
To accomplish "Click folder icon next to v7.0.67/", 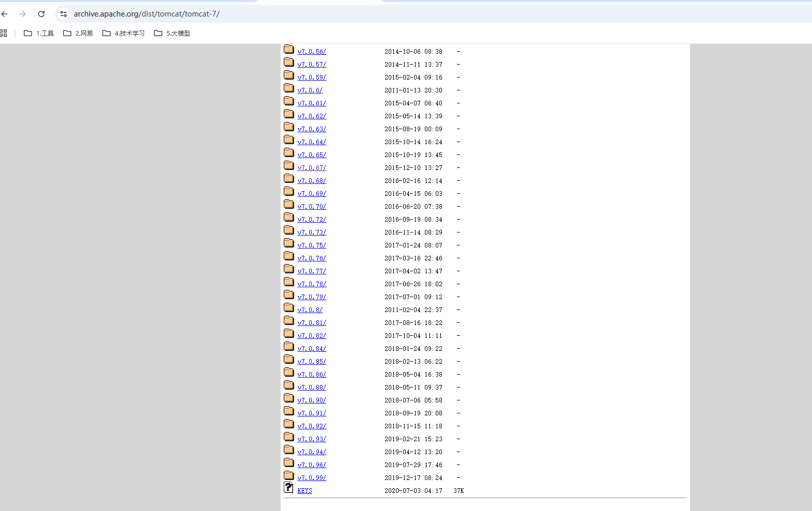I will tap(289, 166).
